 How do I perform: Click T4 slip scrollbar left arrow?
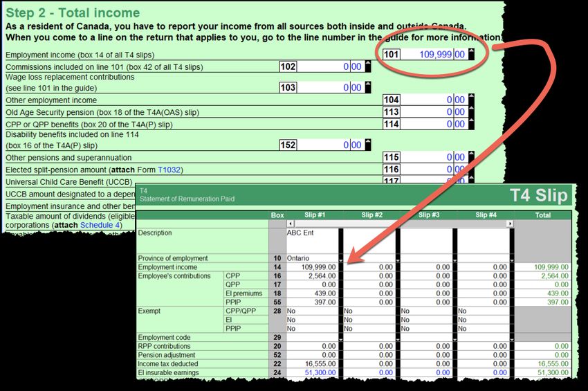pos(291,224)
